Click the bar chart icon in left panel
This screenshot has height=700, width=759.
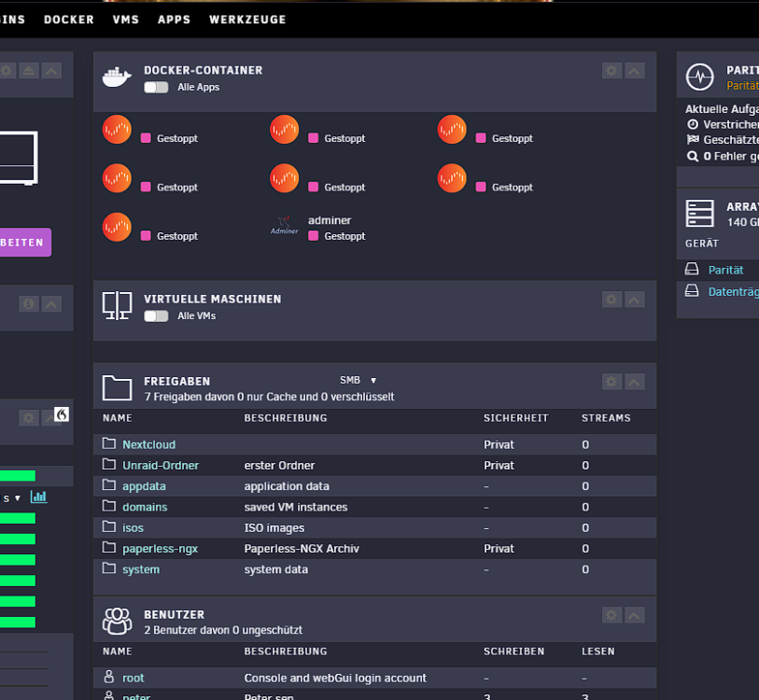tap(38, 497)
